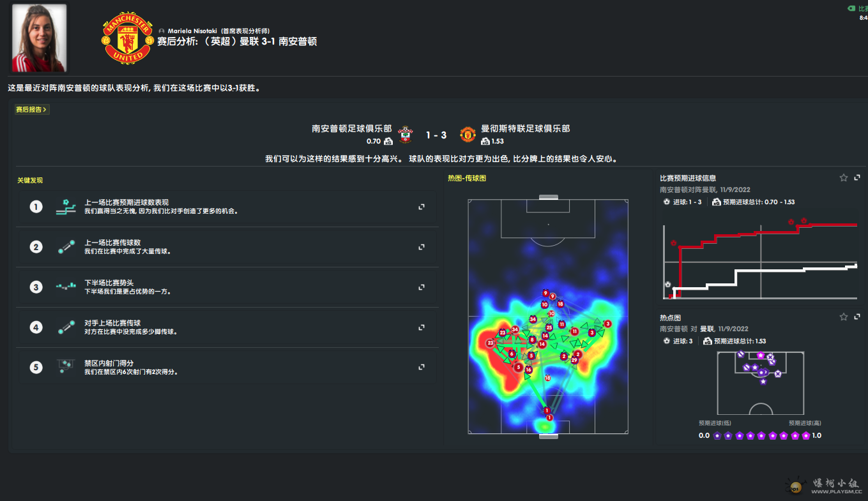868x501 pixels.
Task: Expand finding 对手上场比赛传球 with its arrow icon
Action: (x=422, y=327)
